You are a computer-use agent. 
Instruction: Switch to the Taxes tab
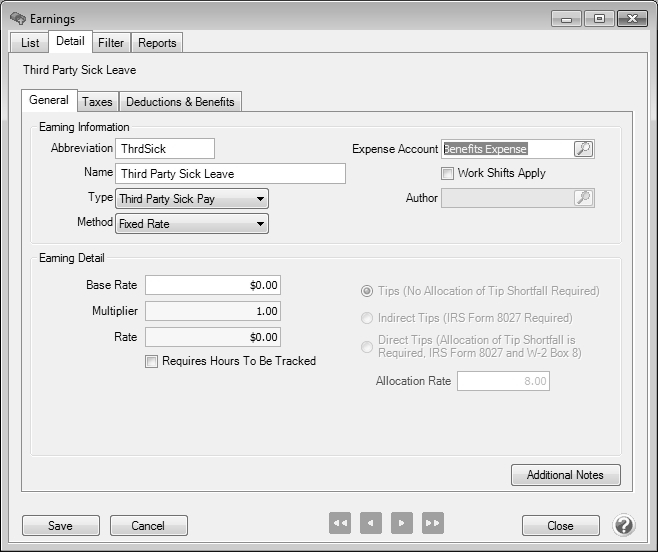(97, 102)
